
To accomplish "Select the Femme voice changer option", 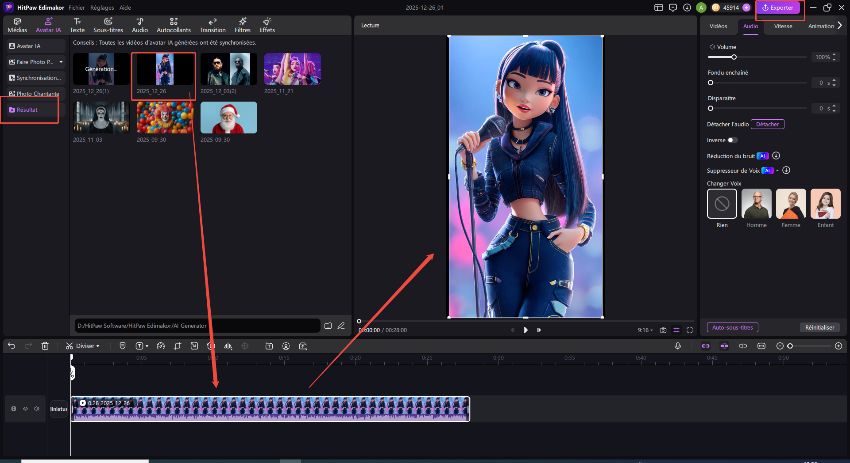I will click(x=791, y=204).
